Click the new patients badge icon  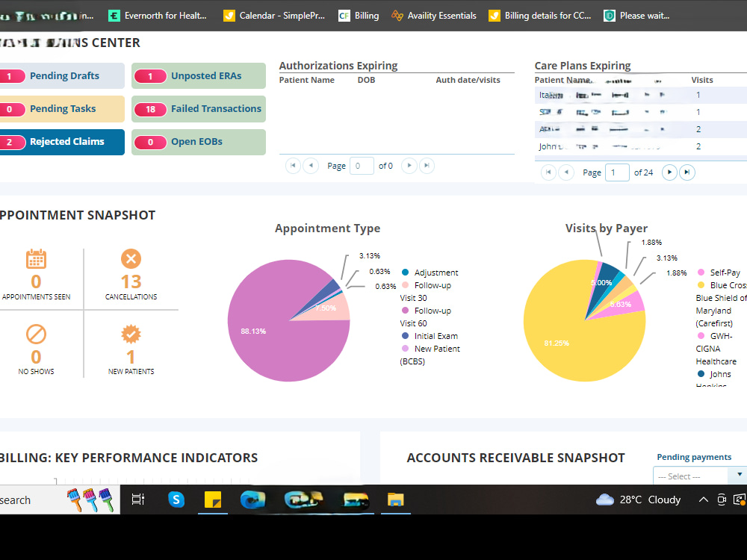point(131,335)
